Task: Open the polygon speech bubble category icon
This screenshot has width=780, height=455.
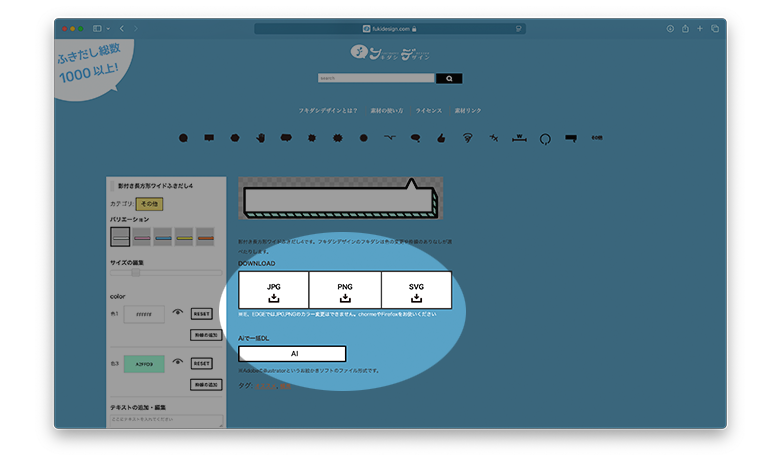Action: 235,138
